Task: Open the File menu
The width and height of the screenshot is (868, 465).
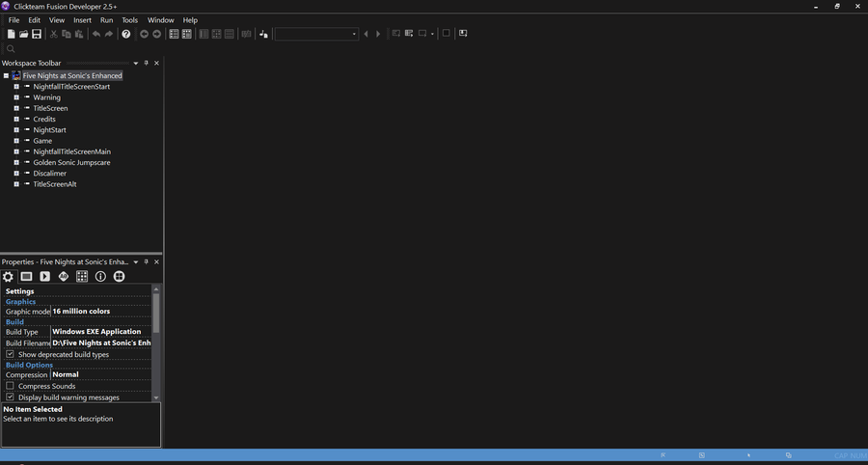Action: [14, 20]
